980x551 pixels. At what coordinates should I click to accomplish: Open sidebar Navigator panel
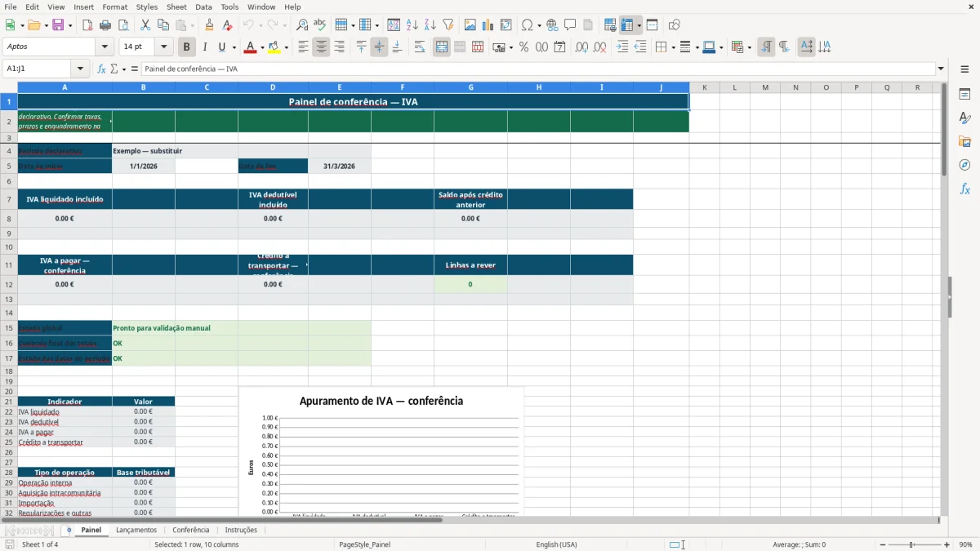tap(964, 165)
